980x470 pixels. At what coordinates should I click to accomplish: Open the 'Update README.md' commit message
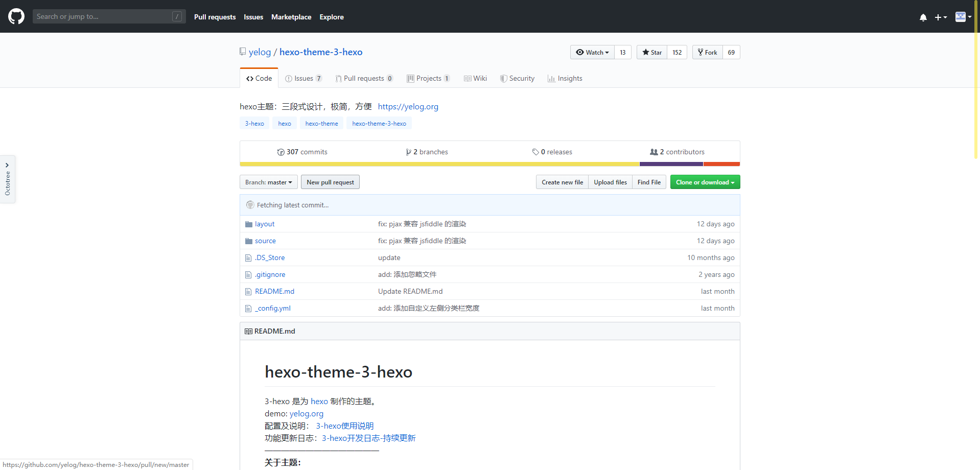point(410,292)
